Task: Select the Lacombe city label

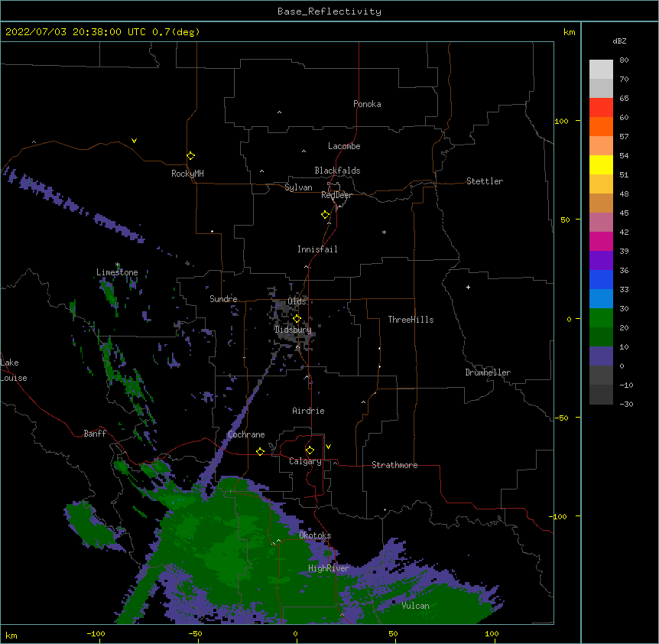Action: click(344, 146)
